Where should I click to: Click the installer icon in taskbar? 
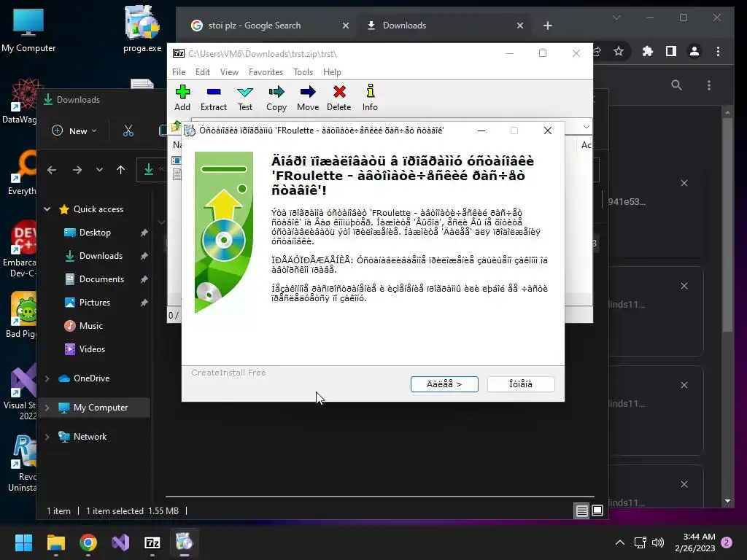pyautogui.click(x=185, y=542)
